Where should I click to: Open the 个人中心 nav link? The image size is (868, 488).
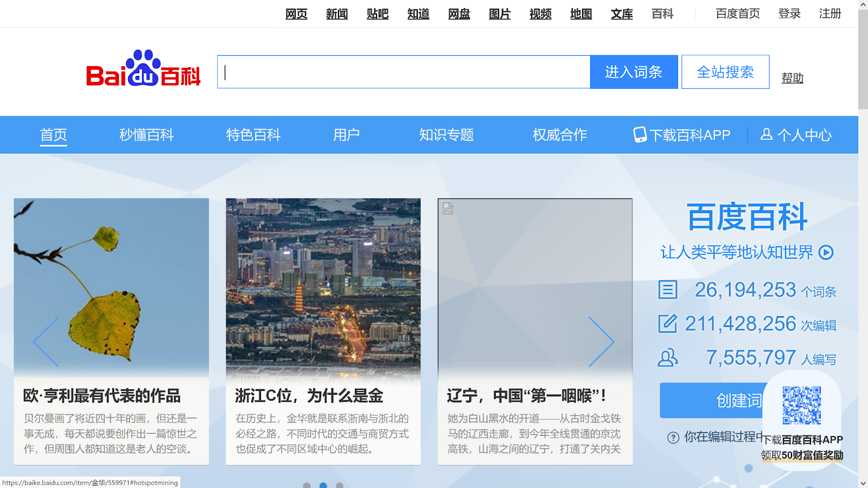point(796,135)
